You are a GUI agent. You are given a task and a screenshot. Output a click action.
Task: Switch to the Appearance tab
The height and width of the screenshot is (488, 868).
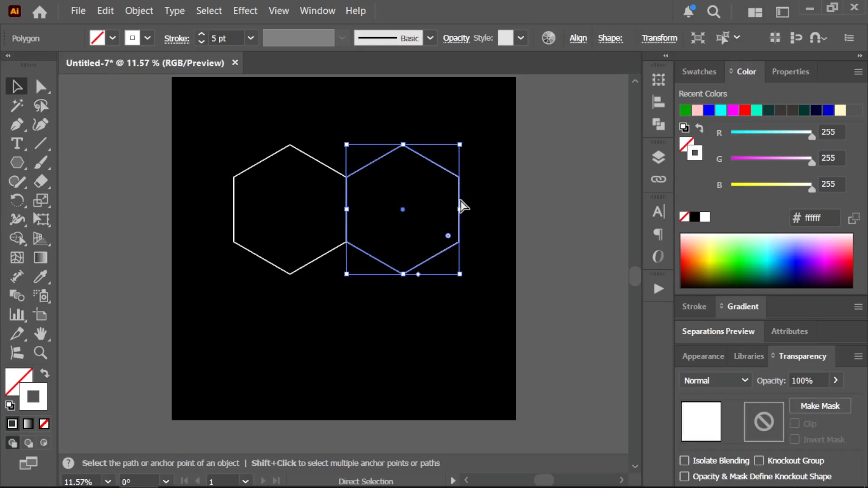(x=703, y=356)
